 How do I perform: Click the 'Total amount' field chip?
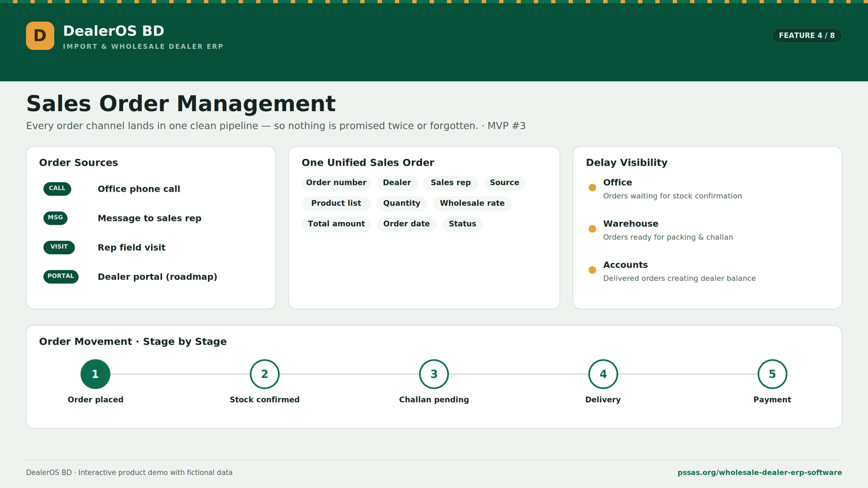pos(336,224)
